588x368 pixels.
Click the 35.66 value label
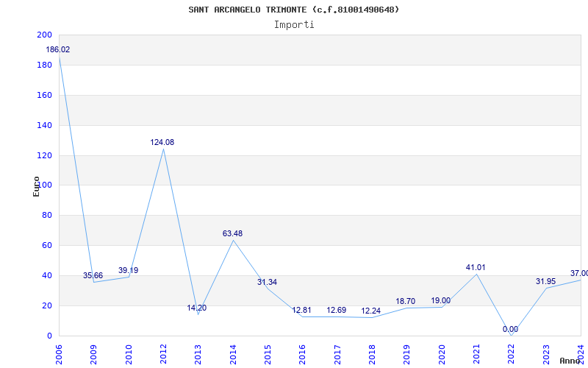93,275
